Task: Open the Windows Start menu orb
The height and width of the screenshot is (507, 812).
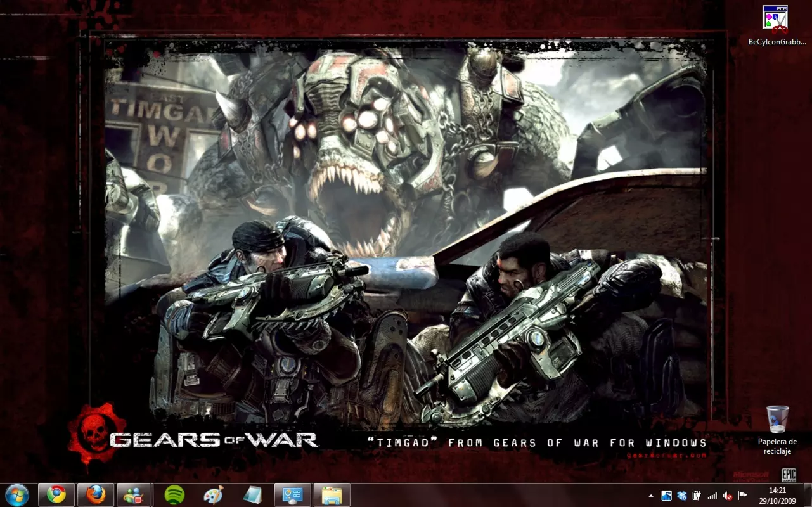Action: (17, 494)
